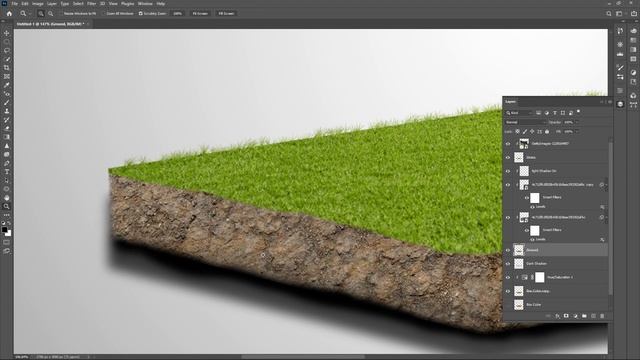Image resolution: width=640 pixels, height=360 pixels.
Task: Toggle Quick Mask mode icon
Action: (7, 242)
